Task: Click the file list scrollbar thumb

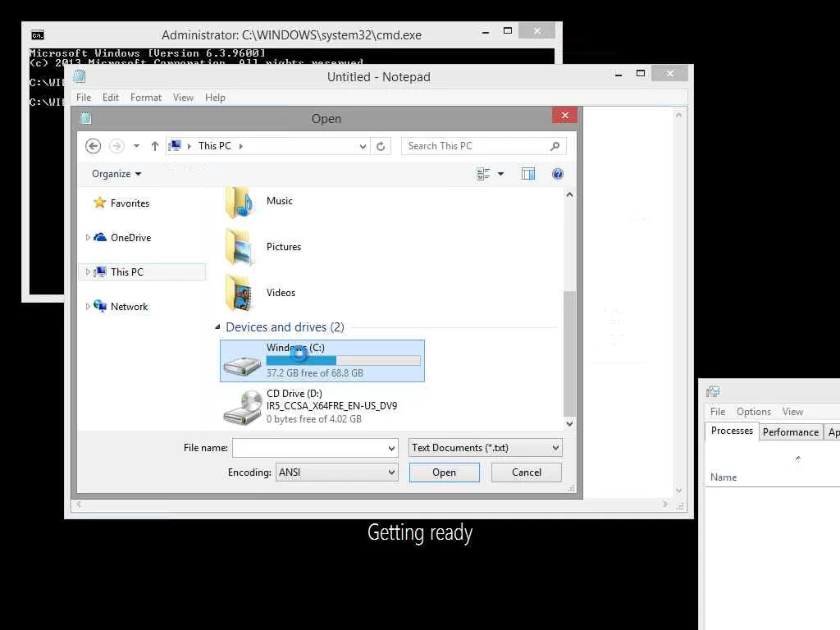Action: pyautogui.click(x=569, y=354)
